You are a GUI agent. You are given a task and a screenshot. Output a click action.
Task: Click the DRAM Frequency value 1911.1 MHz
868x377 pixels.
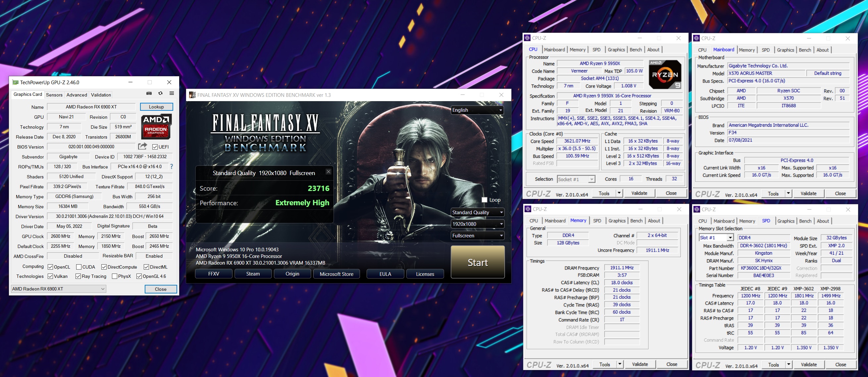coord(622,268)
